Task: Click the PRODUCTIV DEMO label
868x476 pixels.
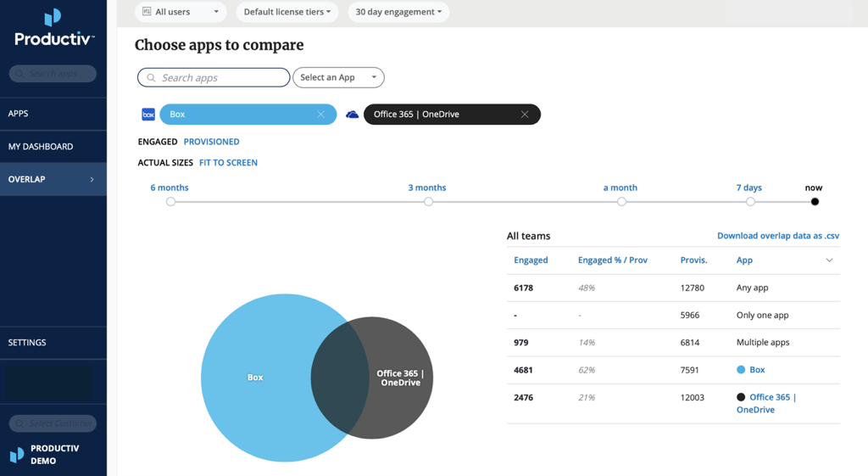Action: [x=55, y=455]
